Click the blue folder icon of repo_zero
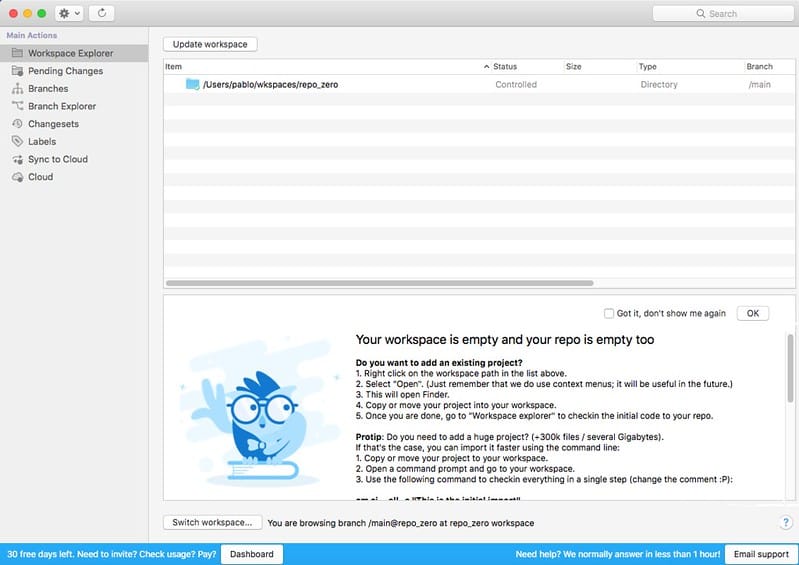Viewport: 799px width, 565px height. pyautogui.click(x=192, y=84)
